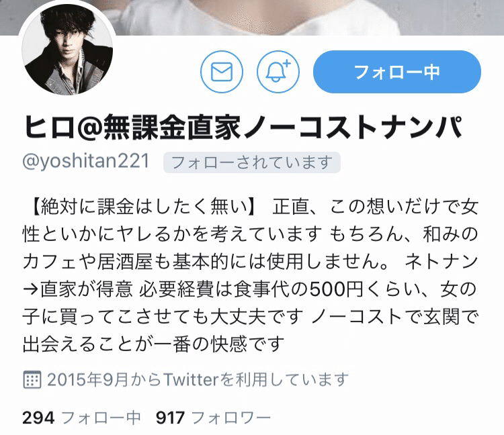The height and width of the screenshot is (435, 504).
Task: Click the calendar icon beside join date
Action: (32, 379)
